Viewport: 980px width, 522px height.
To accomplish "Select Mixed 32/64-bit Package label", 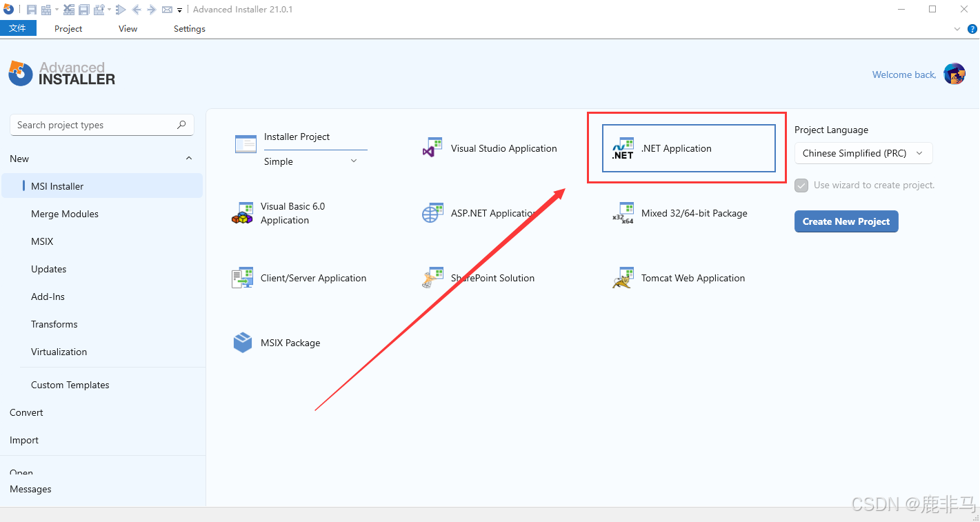I will pos(694,213).
